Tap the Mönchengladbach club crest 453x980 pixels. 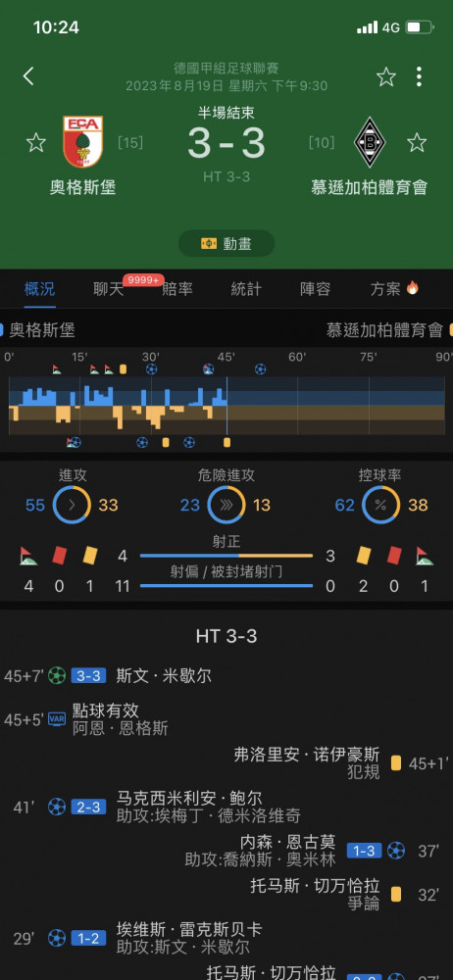tap(371, 142)
